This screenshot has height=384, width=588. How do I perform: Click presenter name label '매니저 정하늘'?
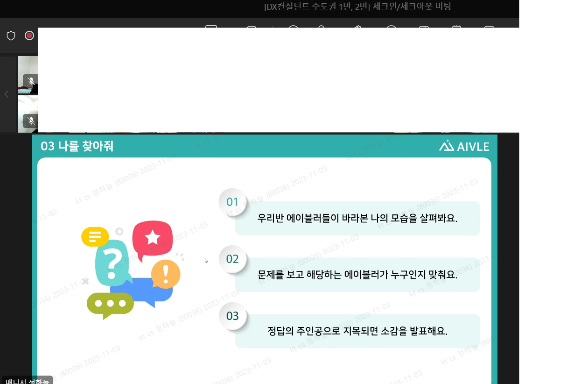pos(27,380)
